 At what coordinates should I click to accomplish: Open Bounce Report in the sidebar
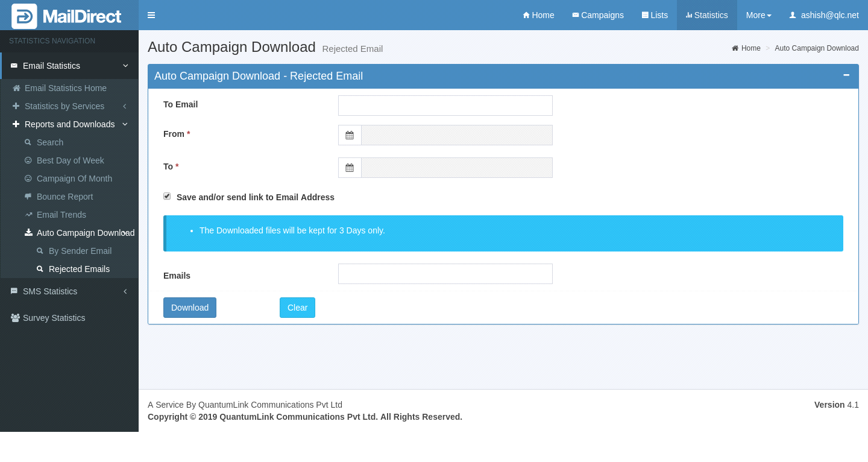(x=64, y=197)
